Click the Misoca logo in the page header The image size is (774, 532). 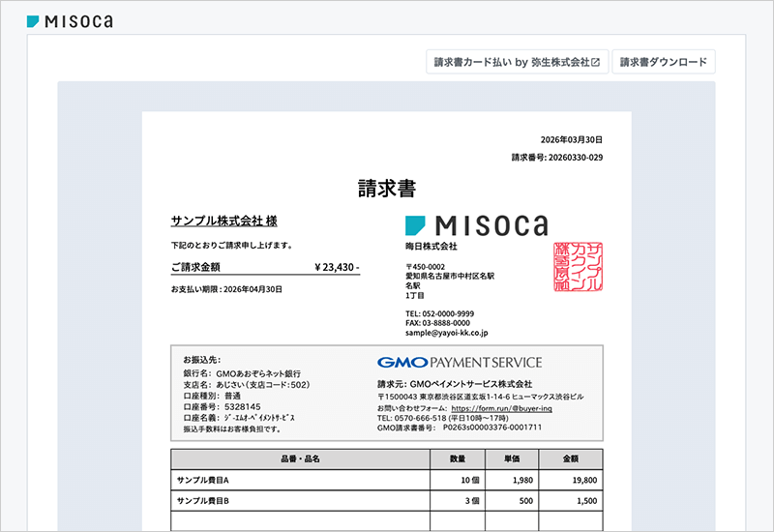click(70, 21)
